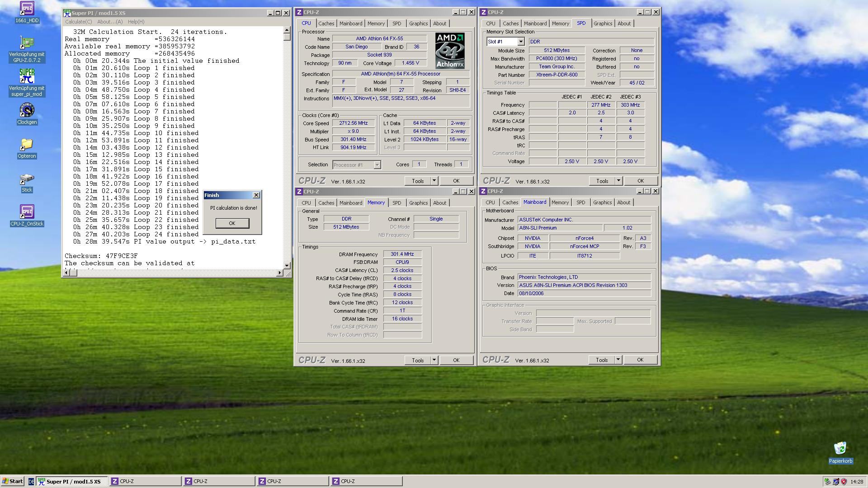Screen dimensions: 868x488
Task: Click the processor Name field AMD Athlon 64 FX-55
Action: 379,38
